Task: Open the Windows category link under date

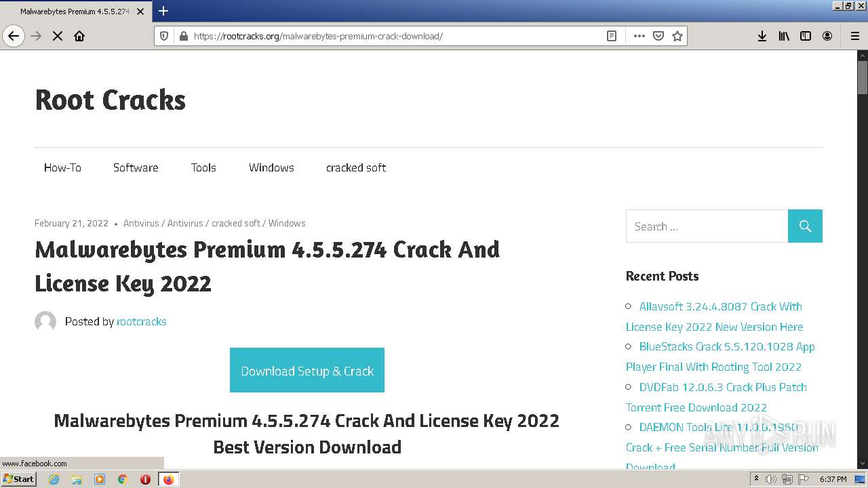Action: pos(287,223)
